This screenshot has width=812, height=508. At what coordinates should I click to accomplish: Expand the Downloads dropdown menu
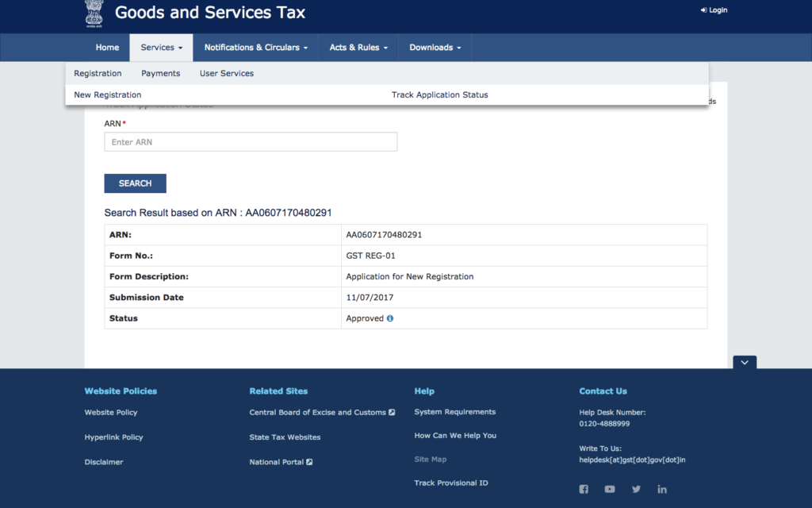[435, 48]
